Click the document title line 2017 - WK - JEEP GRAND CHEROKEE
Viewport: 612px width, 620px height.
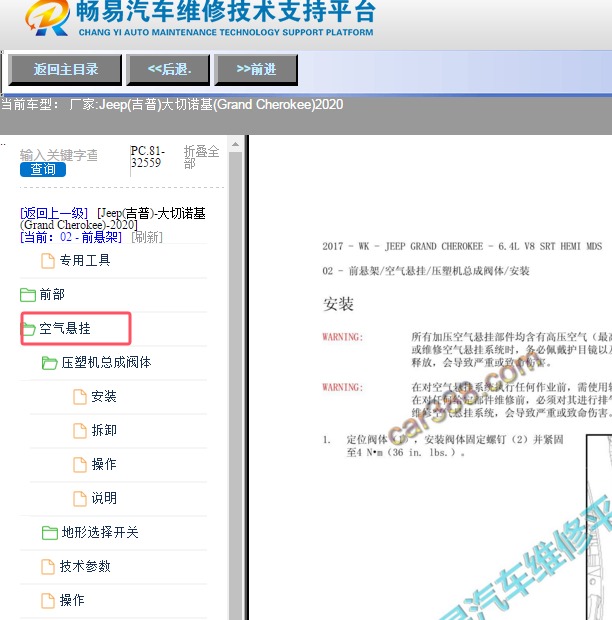click(x=462, y=246)
